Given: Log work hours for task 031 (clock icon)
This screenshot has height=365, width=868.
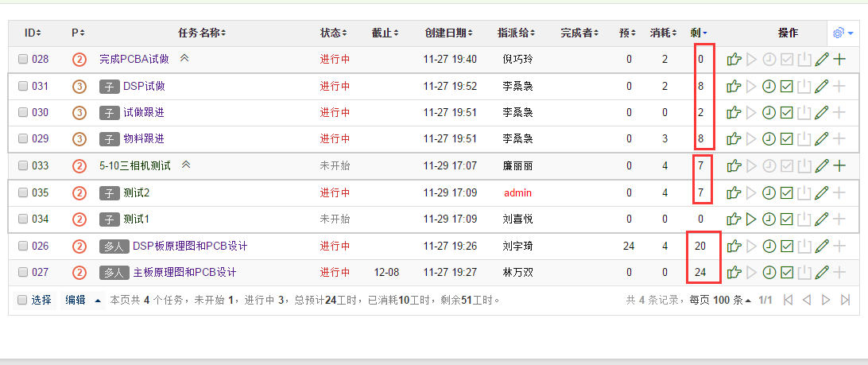Looking at the screenshot, I should click(769, 86).
